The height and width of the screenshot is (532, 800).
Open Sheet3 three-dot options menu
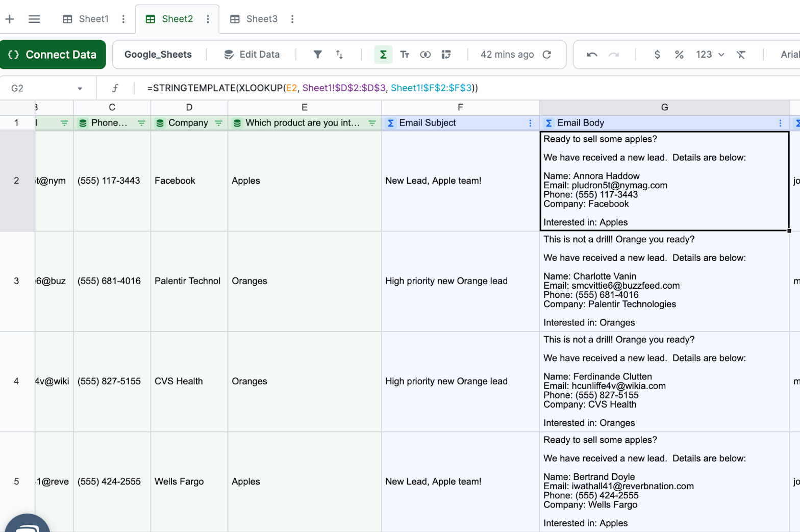[x=292, y=19]
